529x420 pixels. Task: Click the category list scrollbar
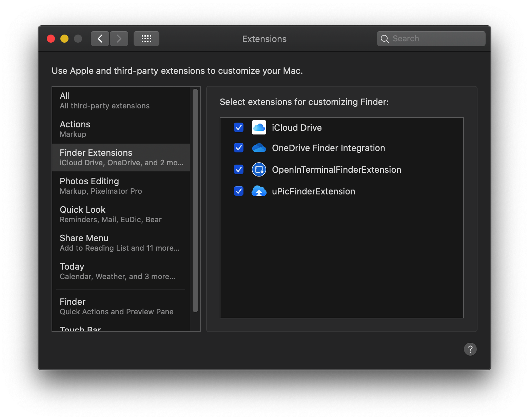coord(195,201)
